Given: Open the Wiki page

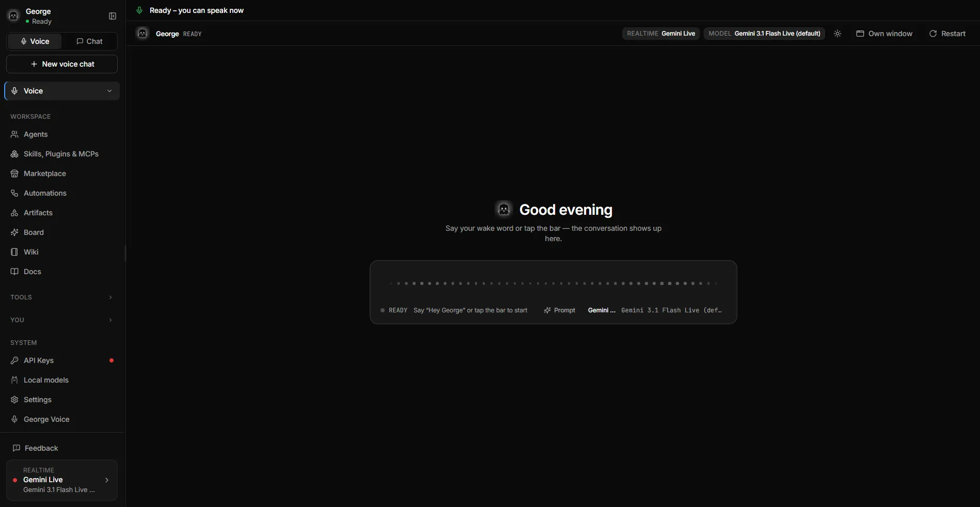Looking at the screenshot, I should click(62, 252).
